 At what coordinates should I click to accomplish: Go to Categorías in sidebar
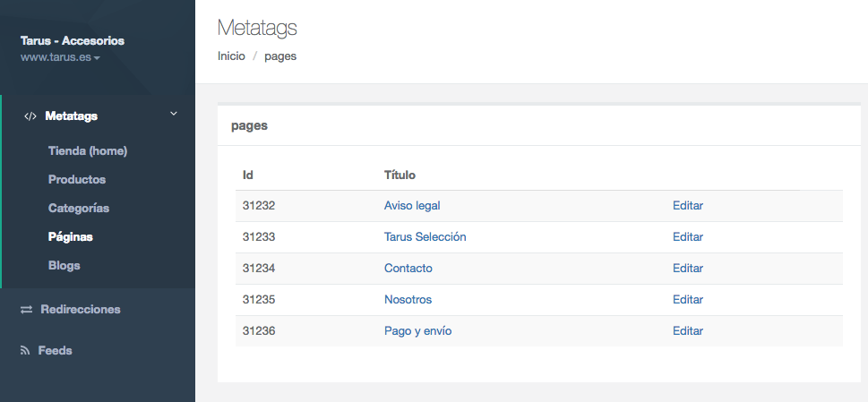click(79, 208)
